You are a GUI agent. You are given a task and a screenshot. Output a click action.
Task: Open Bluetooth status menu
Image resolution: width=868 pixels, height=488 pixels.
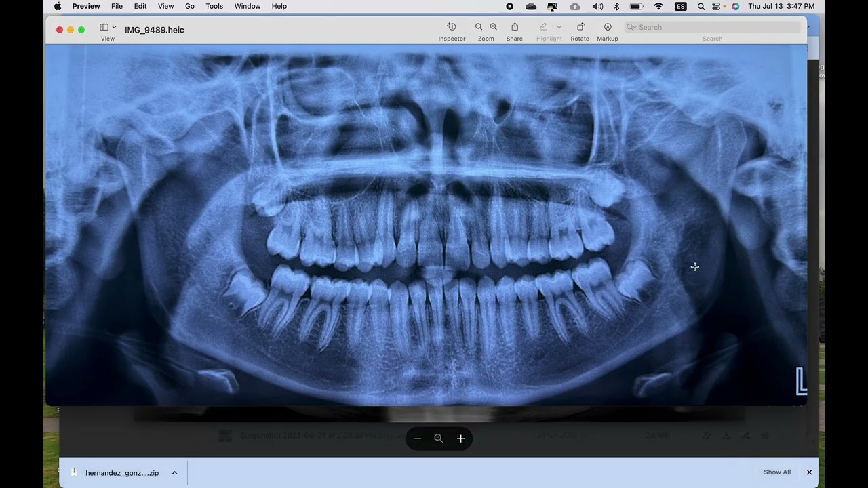616,6
